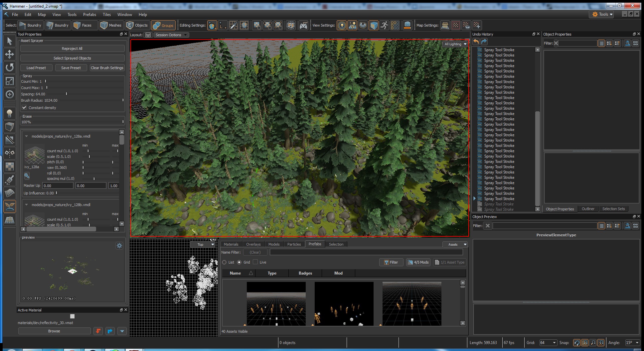Activate the Translate move tool
644x351 pixels.
pos(10,54)
